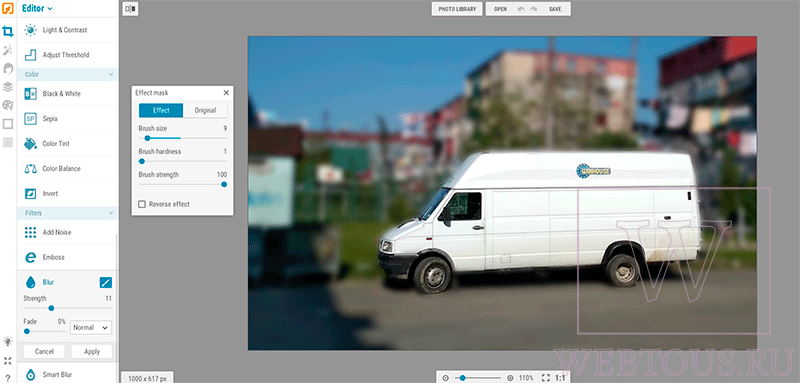
Task: Open the Photo Library
Action: tap(457, 9)
